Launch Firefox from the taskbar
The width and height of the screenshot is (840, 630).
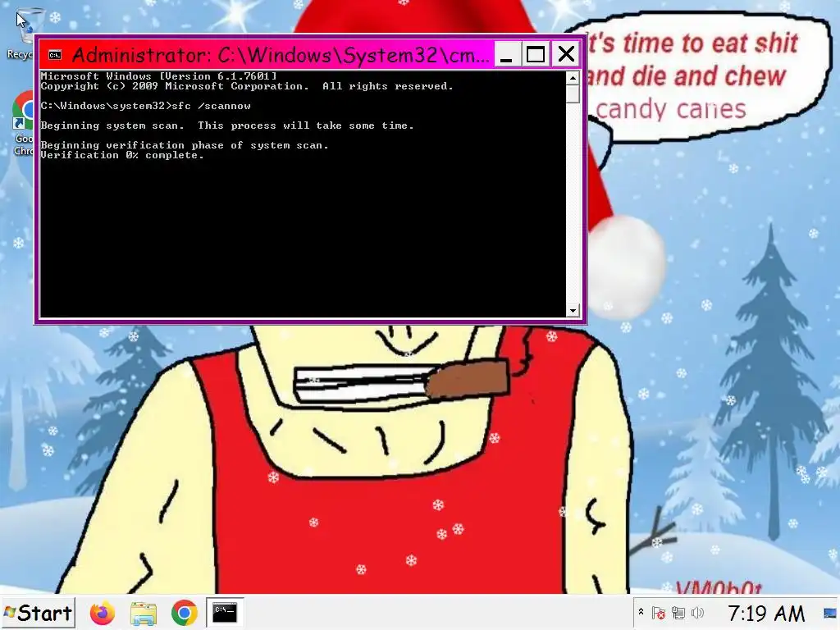(x=103, y=613)
